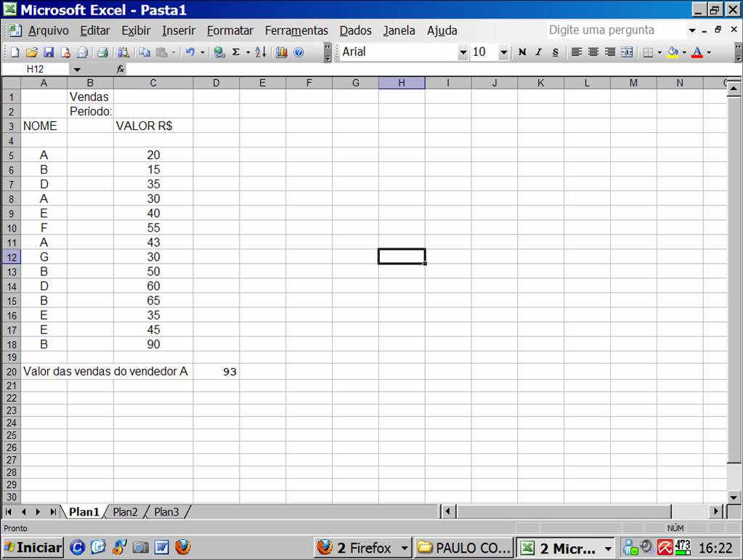Switch to the Plan2 sheet tab
Screen dimensions: 743x560
coord(124,511)
